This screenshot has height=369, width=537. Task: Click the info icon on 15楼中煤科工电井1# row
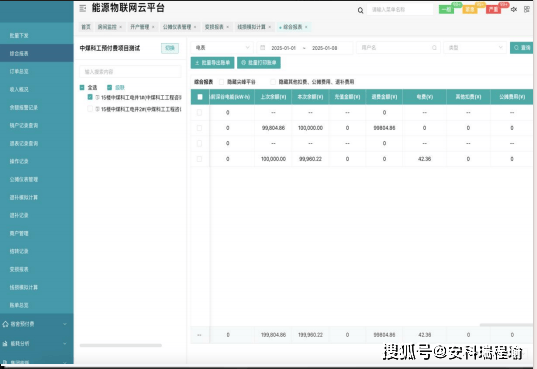pyautogui.click(x=97, y=98)
